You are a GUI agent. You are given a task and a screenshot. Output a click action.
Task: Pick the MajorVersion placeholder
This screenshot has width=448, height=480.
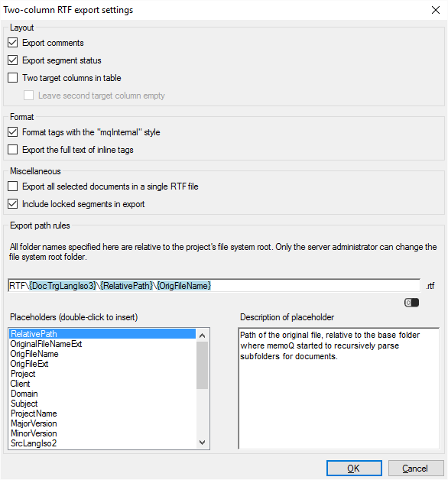(102, 423)
